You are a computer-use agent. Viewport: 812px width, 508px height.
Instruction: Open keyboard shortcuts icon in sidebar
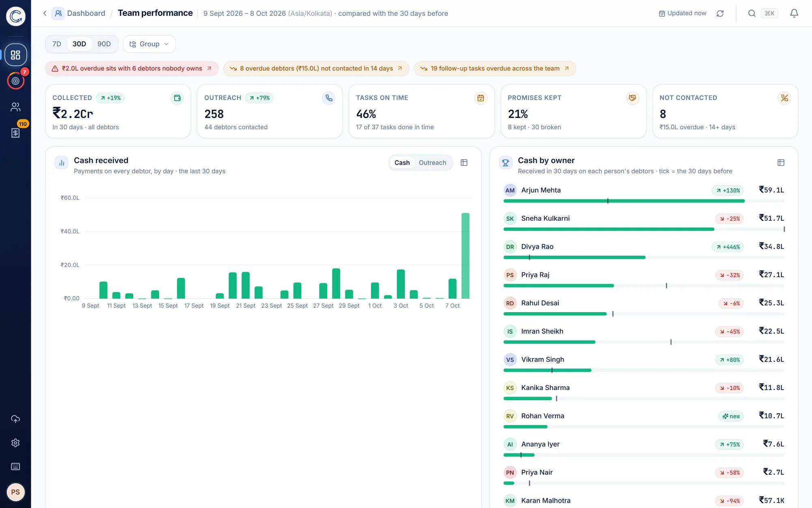pyautogui.click(x=15, y=466)
